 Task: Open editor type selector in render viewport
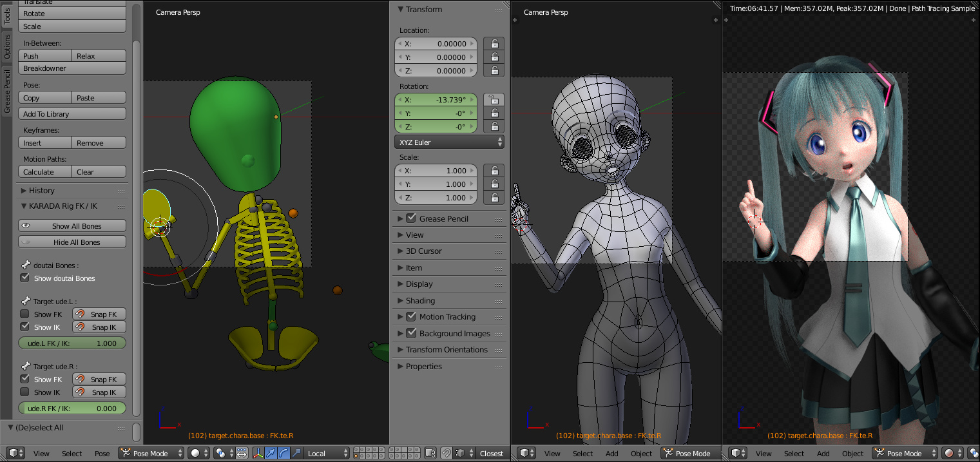[738, 453]
